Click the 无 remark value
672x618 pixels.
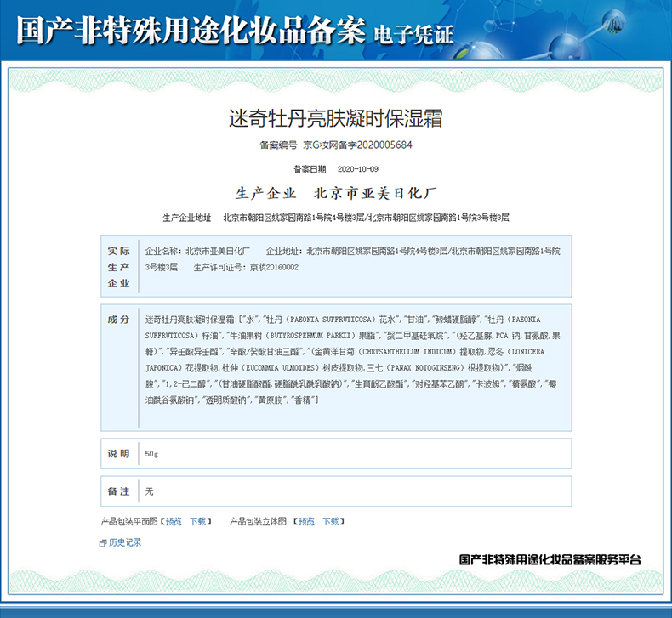click(x=149, y=491)
